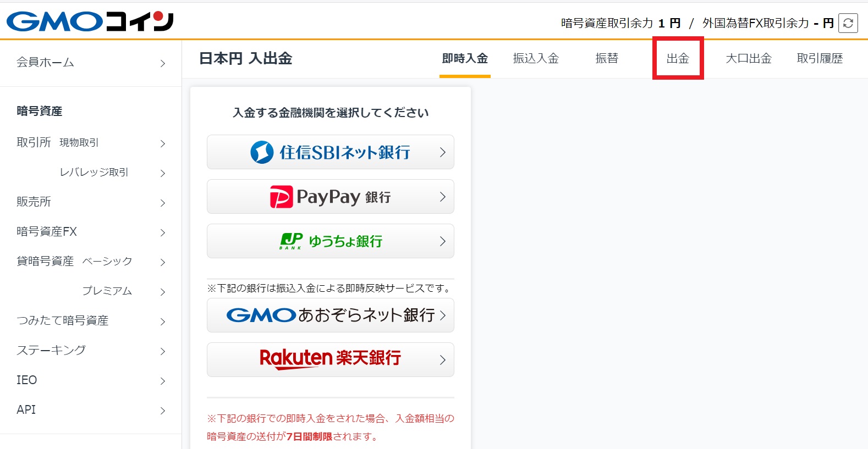Open the 振替 tab
This screenshot has height=449, width=868.
(x=607, y=58)
